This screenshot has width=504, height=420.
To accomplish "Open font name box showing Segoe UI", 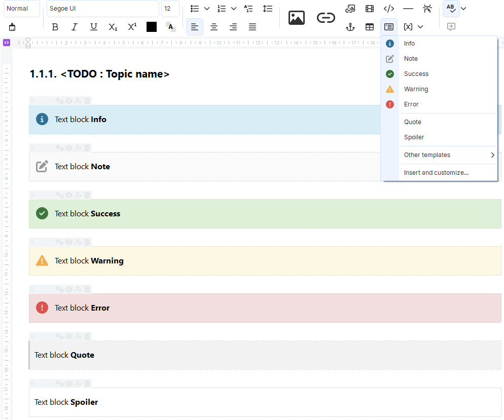I will (102, 9).
